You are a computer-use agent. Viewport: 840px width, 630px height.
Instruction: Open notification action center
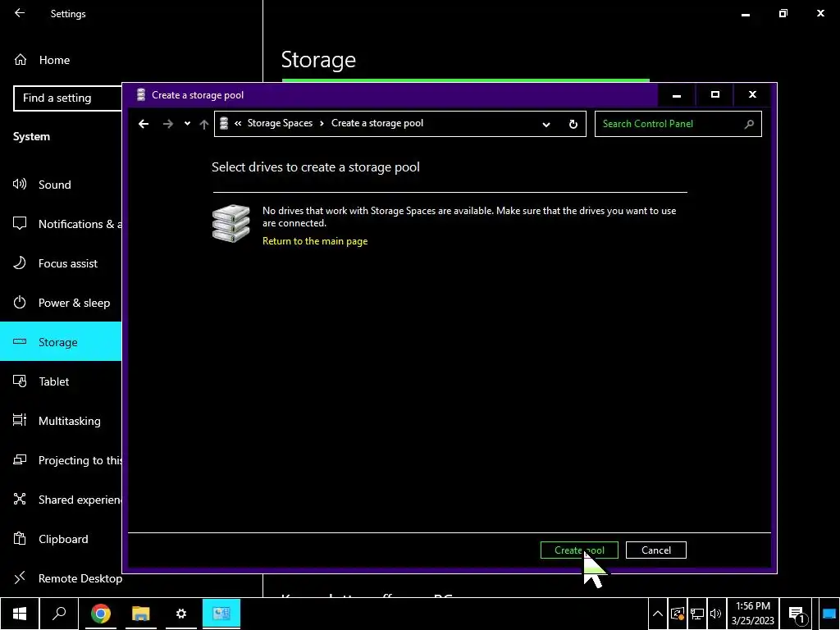pos(797,614)
